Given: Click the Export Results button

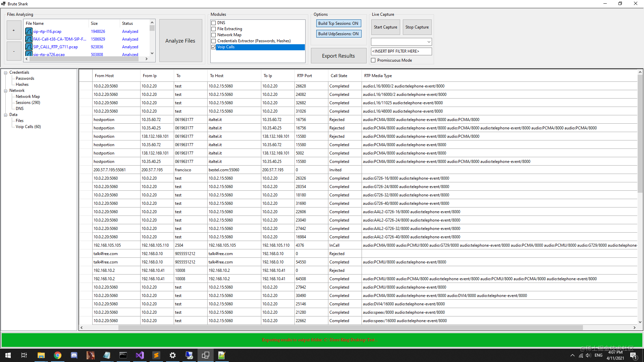Looking at the screenshot, I should tap(338, 56).
